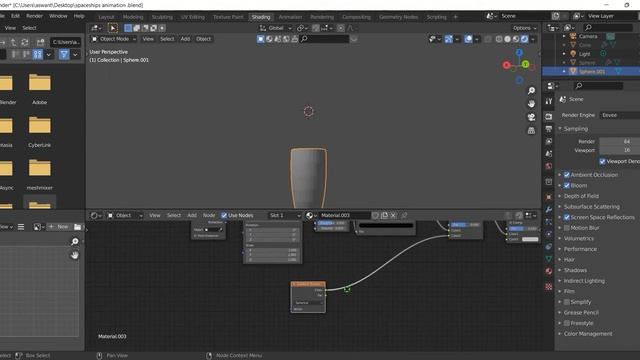Toggle camera view gizmo in viewport
The image size is (640, 360).
(x=531, y=117)
